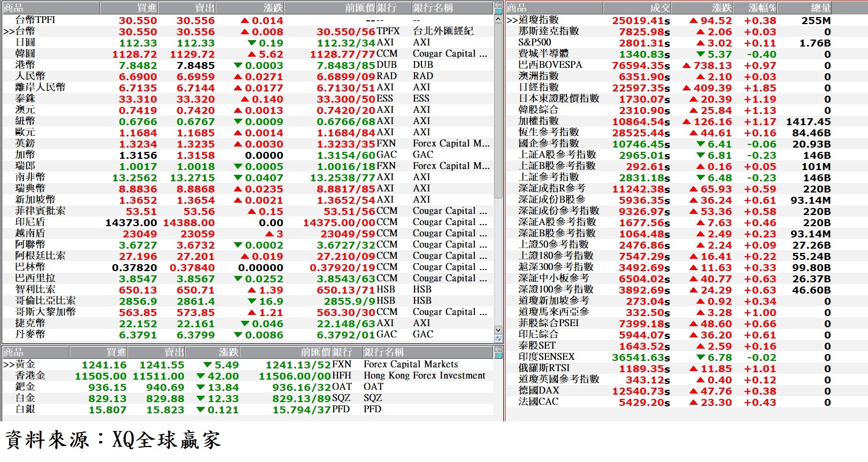Select the 越南盾 row
This screenshot has width=868, height=462.
[x=247, y=233]
